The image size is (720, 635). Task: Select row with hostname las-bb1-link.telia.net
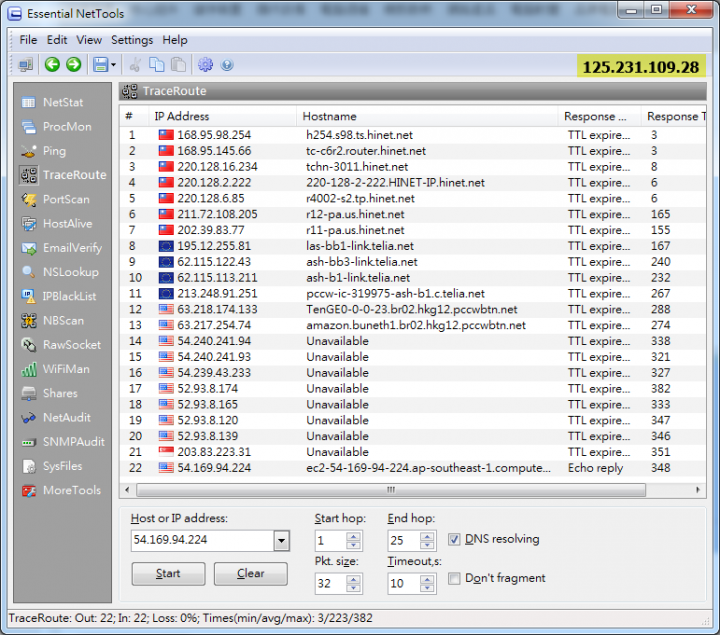[x=412, y=246]
